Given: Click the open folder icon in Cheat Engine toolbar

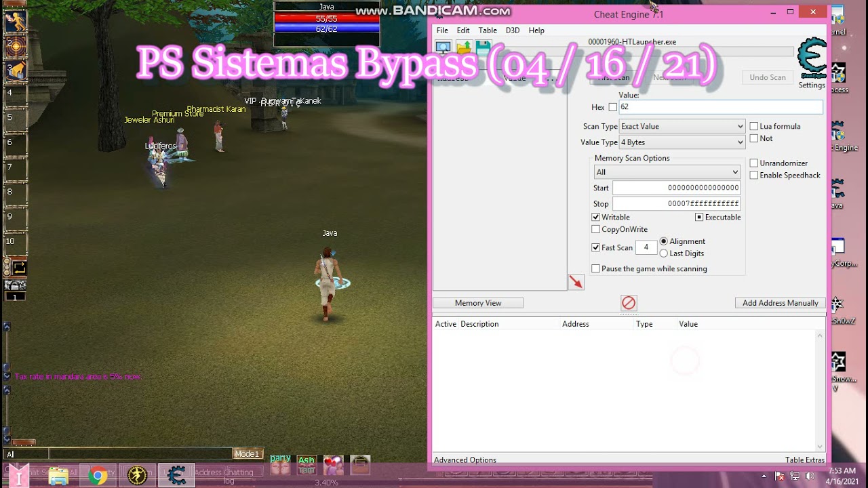Looking at the screenshot, I should click(464, 47).
